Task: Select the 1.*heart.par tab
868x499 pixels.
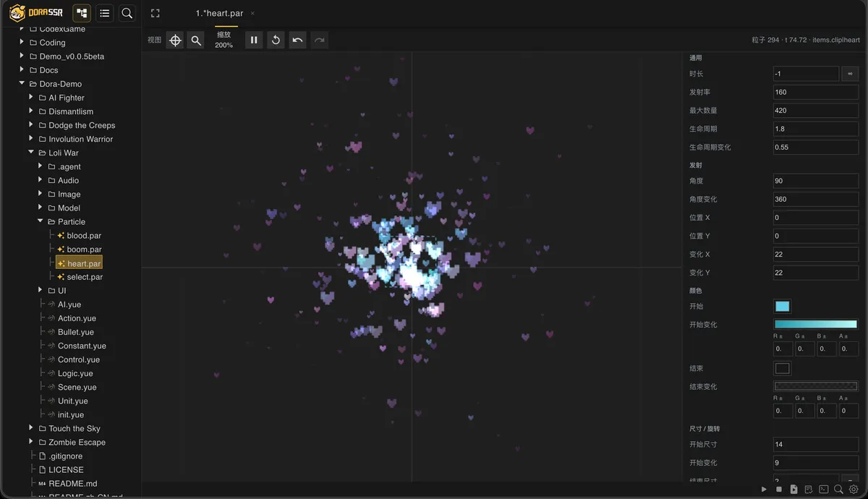Action: pos(219,14)
